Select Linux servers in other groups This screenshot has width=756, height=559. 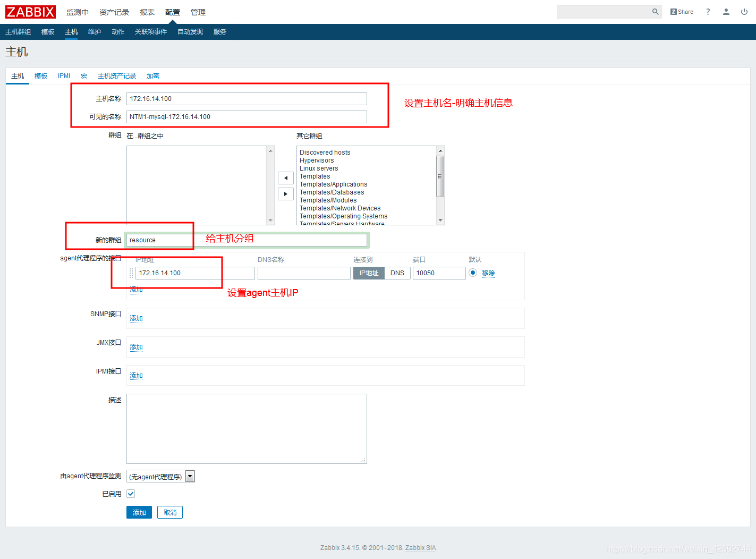tap(319, 168)
